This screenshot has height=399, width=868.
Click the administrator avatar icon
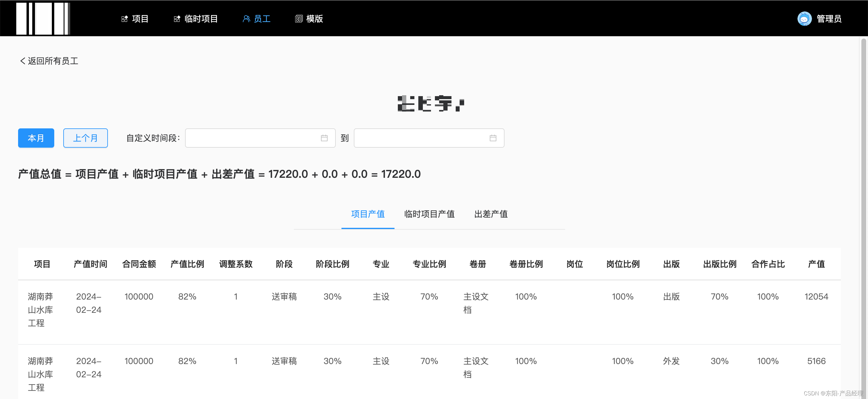(x=804, y=19)
